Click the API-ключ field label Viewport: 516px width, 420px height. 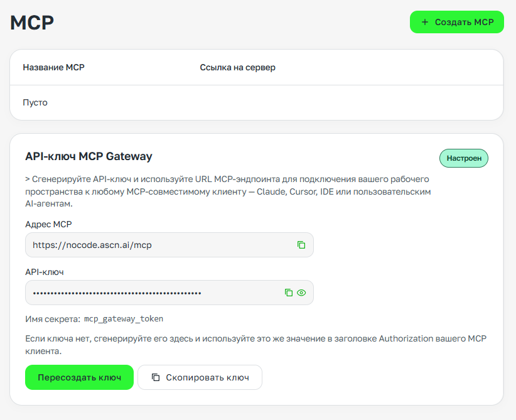tap(44, 272)
